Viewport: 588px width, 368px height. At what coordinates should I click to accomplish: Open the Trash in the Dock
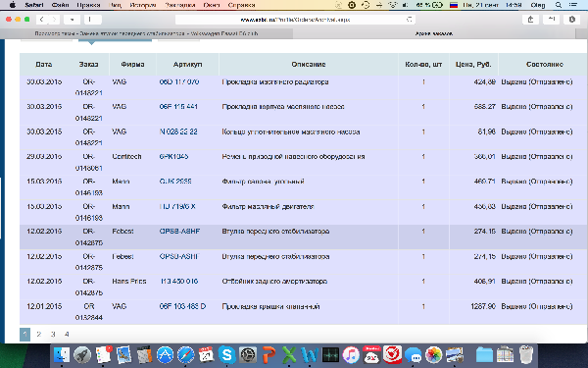click(526, 355)
